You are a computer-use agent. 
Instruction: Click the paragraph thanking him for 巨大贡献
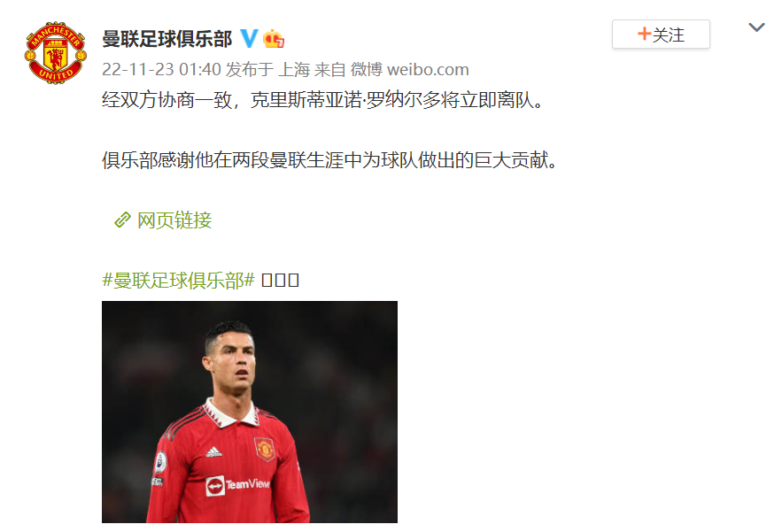[330, 160]
